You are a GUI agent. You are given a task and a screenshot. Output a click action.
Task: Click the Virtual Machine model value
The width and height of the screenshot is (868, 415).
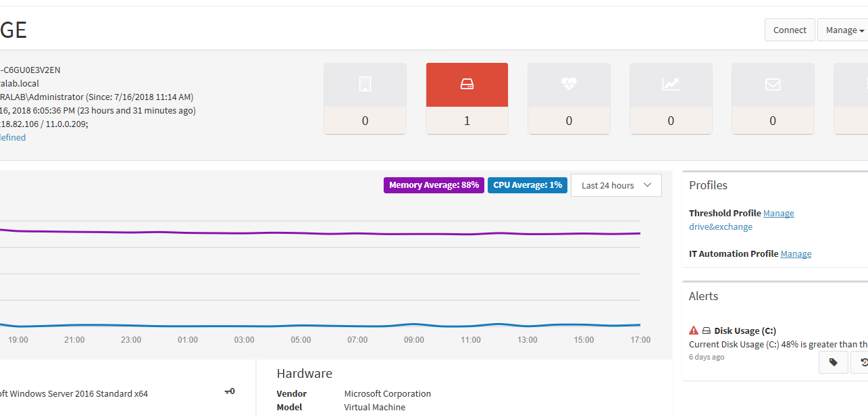pyautogui.click(x=375, y=407)
